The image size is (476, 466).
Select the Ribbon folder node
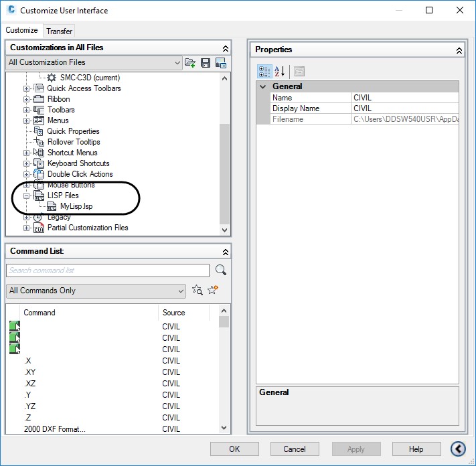(x=59, y=99)
